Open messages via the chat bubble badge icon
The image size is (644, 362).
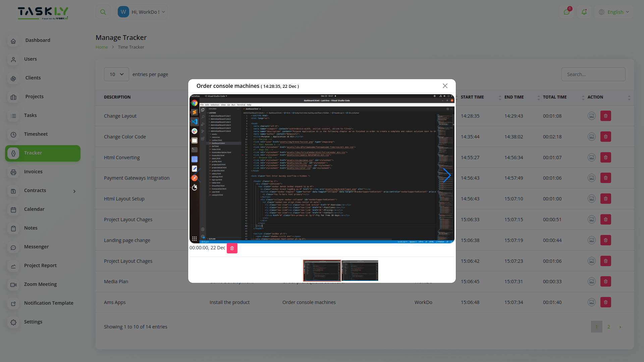coord(567,12)
